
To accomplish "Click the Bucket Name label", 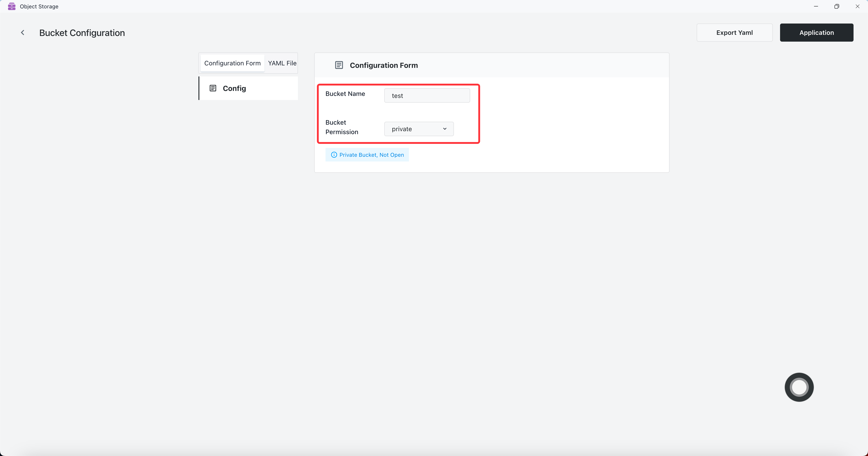I will click(345, 94).
